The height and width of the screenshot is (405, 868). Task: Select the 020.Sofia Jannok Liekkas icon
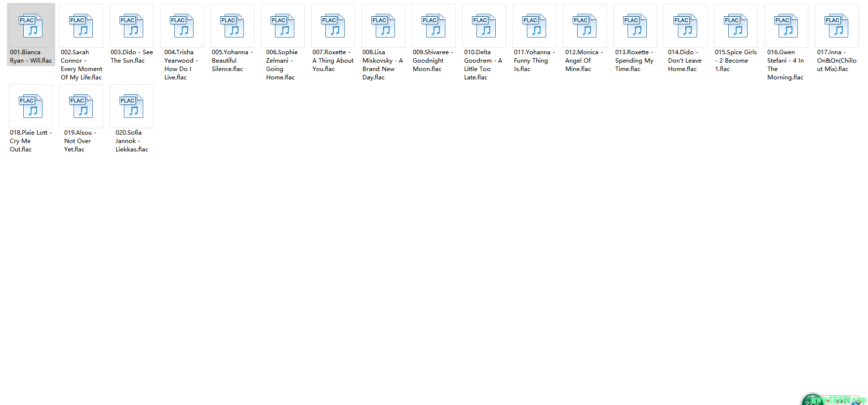131,107
